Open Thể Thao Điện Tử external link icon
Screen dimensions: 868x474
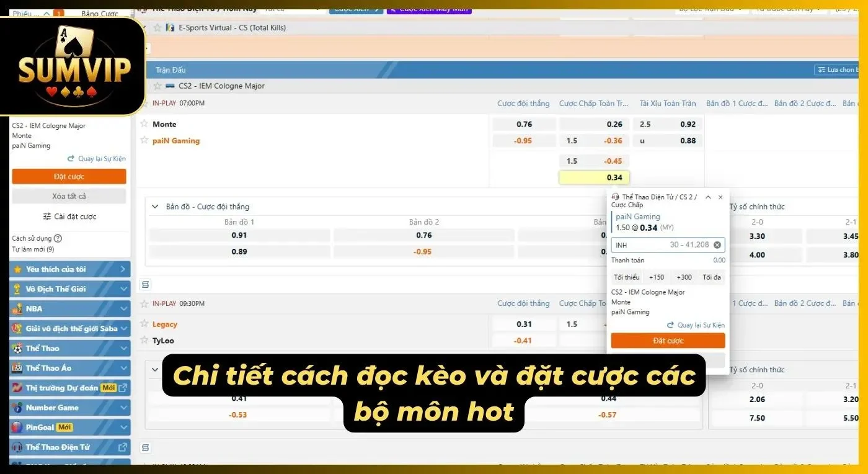(x=122, y=447)
